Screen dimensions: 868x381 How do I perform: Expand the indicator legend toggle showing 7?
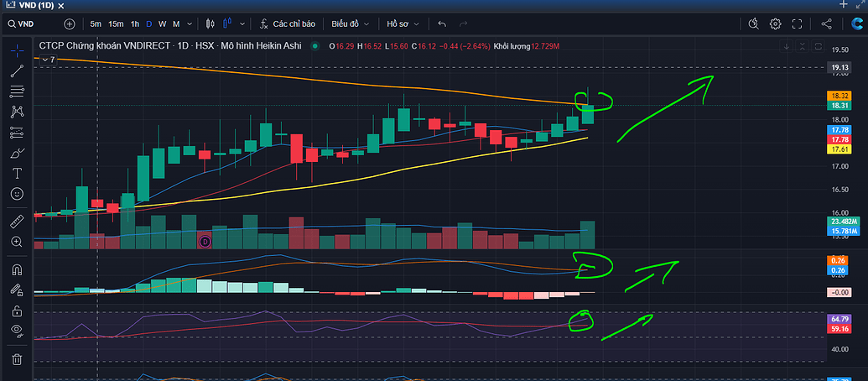coord(49,60)
